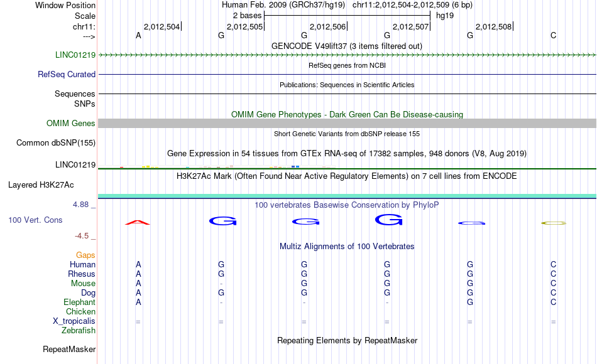Click the H3K27Ac Mark track title
The height and width of the screenshot is (364, 597).
[x=347, y=176]
